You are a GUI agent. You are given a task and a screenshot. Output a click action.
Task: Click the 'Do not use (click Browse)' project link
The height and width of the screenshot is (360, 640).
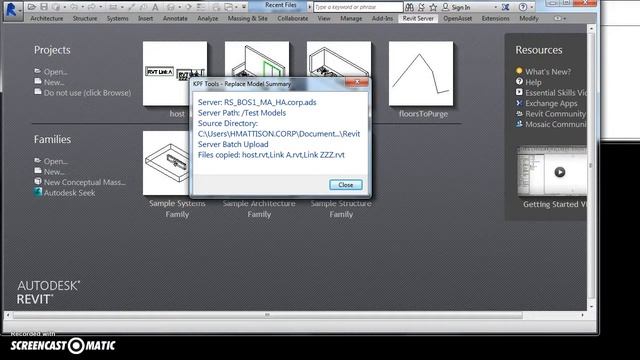tap(87, 93)
